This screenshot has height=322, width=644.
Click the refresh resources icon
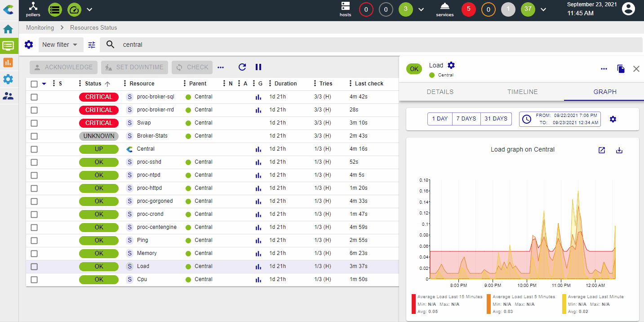point(242,67)
